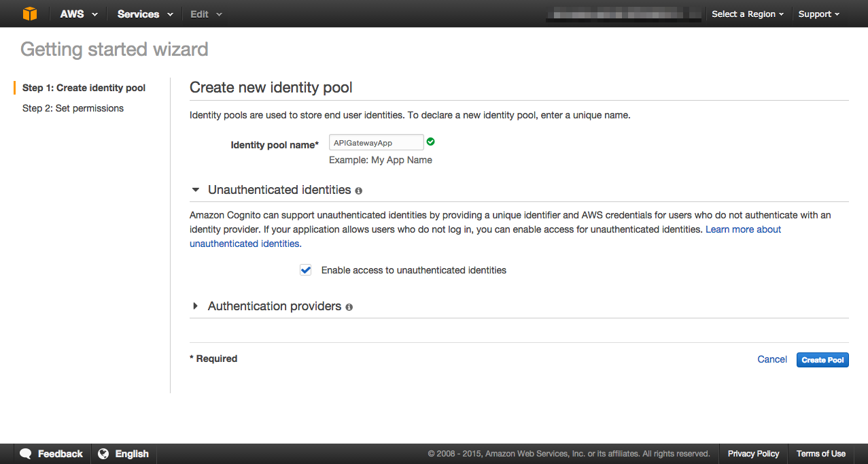Image resolution: width=868 pixels, height=464 pixels.
Task: Click the Create Pool button
Action: 822,360
